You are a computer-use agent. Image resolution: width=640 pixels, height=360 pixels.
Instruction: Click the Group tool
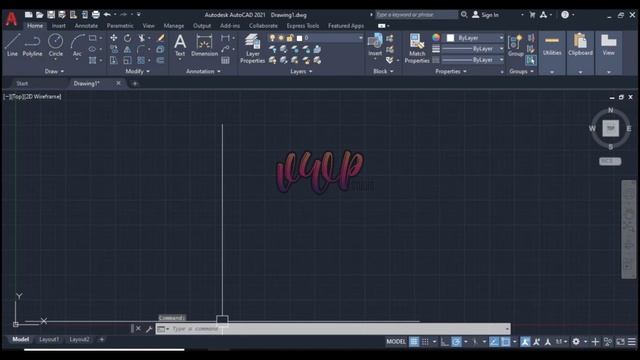coord(516,45)
